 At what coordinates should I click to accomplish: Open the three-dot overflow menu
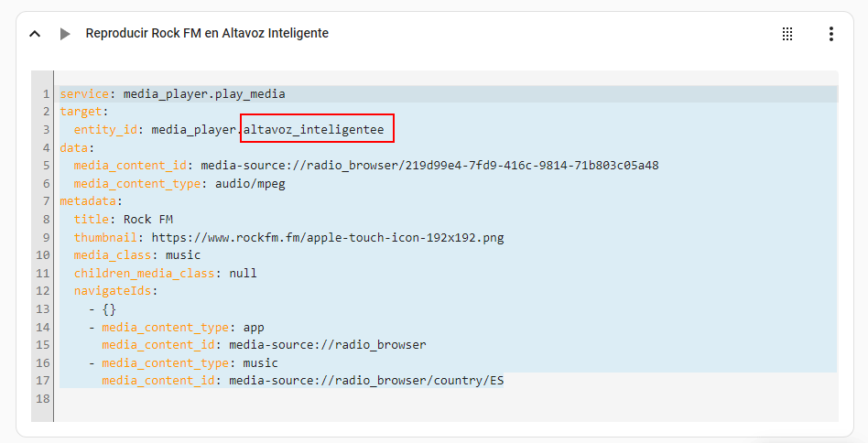click(830, 34)
